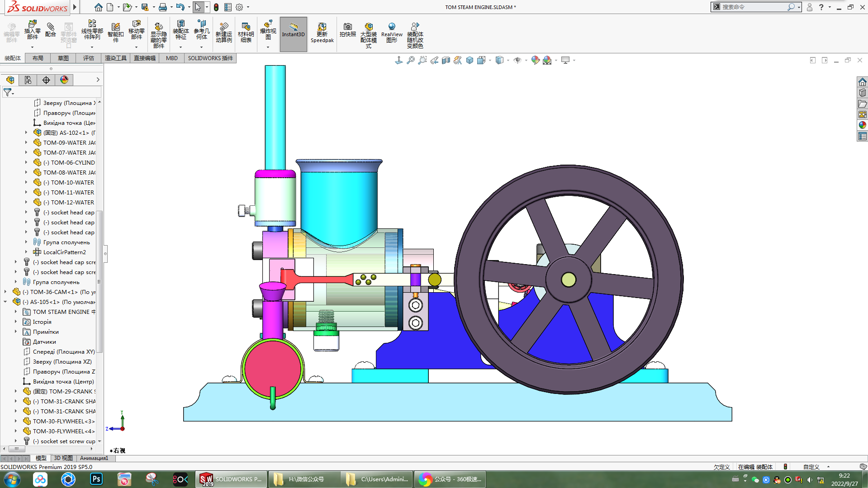Click the Rebuild traffic light icon

pos(216,7)
